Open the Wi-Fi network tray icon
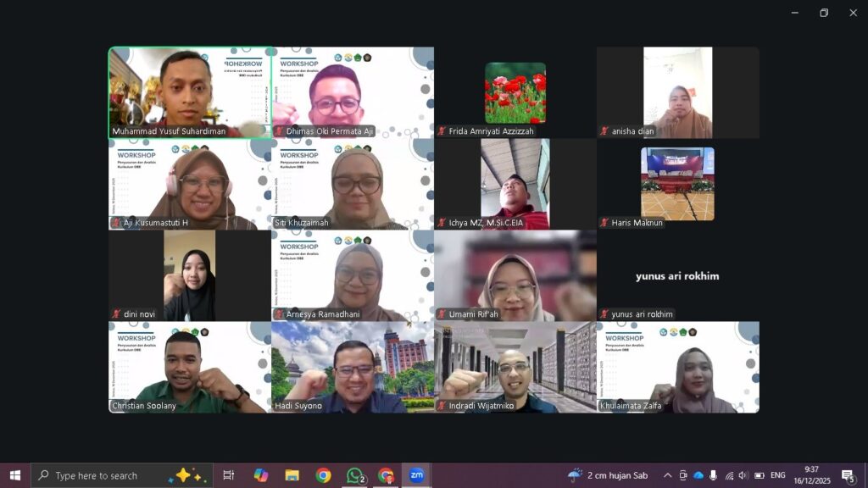Viewport: 868px width, 488px height. pyautogui.click(x=729, y=475)
